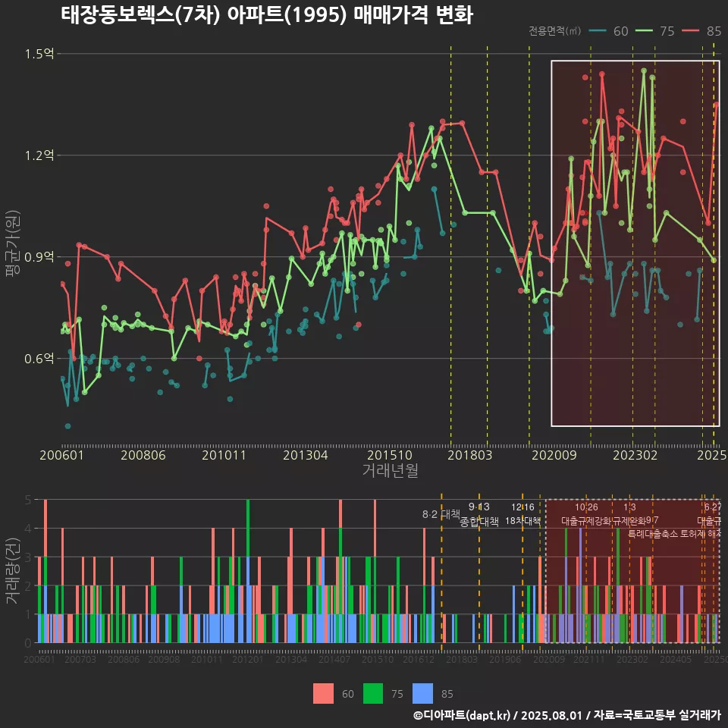Image resolution: width=728 pixels, height=728 pixels.
Task: Click the 1.2억 y-axis label
Action: point(39,155)
